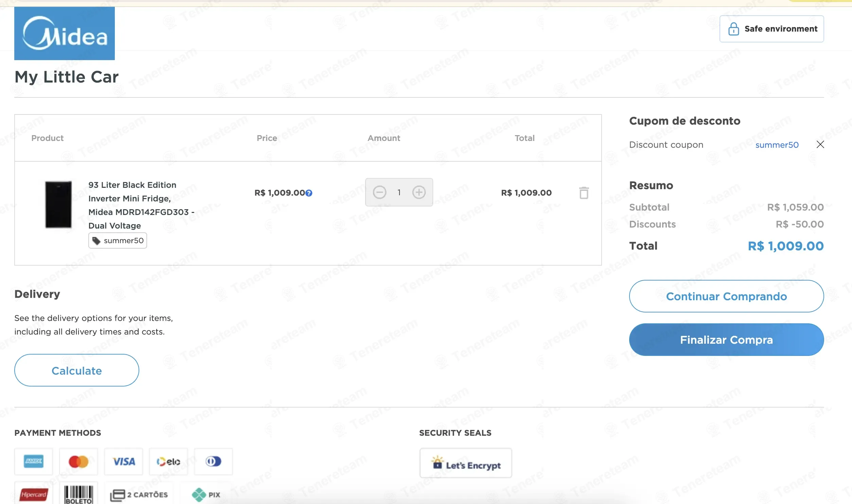Screen dimensions: 852x504
Task: Click Finalizar Compra button
Action: coord(726,340)
